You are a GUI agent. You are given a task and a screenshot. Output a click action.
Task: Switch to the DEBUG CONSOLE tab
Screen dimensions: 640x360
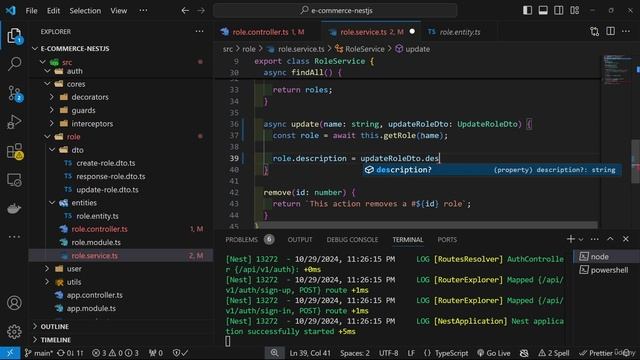(352, 240)
